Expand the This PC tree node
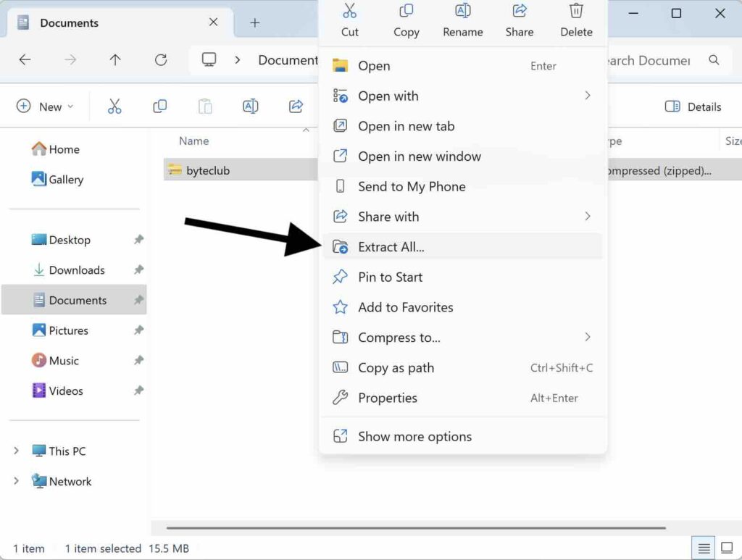Screen dimensions: 742x560 tap(16, 451)
